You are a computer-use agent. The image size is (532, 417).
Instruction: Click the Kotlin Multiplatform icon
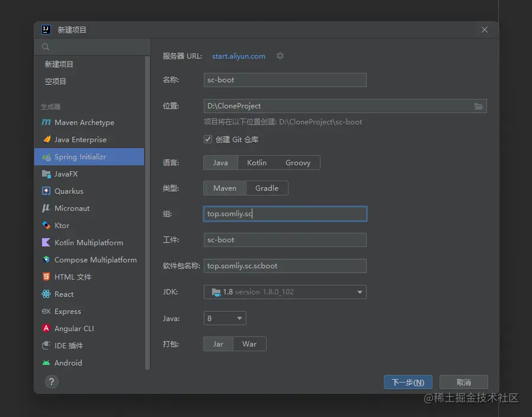click(x=46, y=242)
